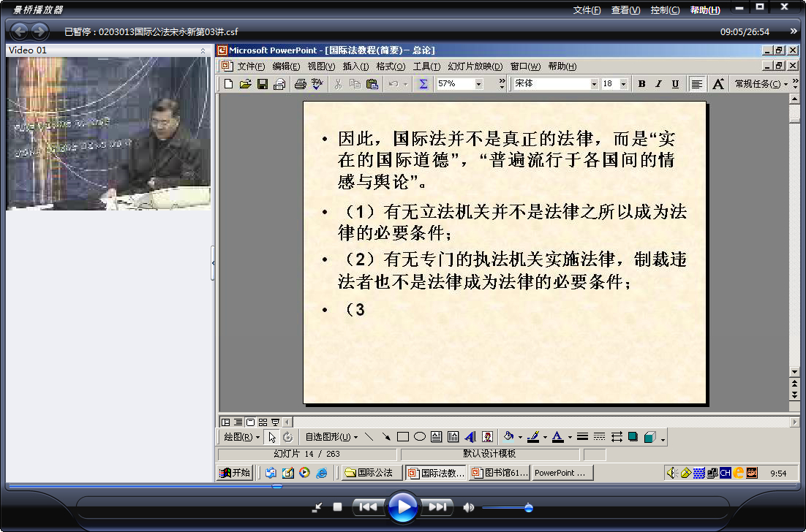Select the Line drawing tool

click(x=369, y=437)
